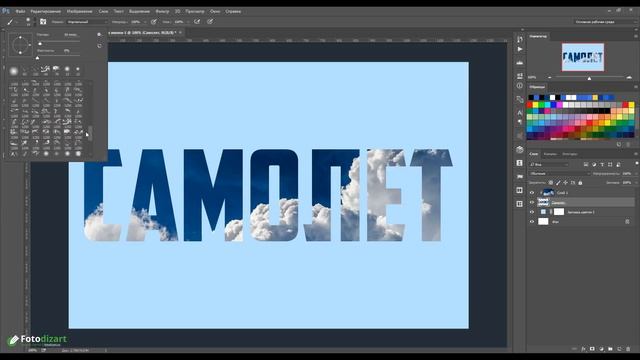
Task: Open the brush Режим blending dropdown
Action: 87,22
